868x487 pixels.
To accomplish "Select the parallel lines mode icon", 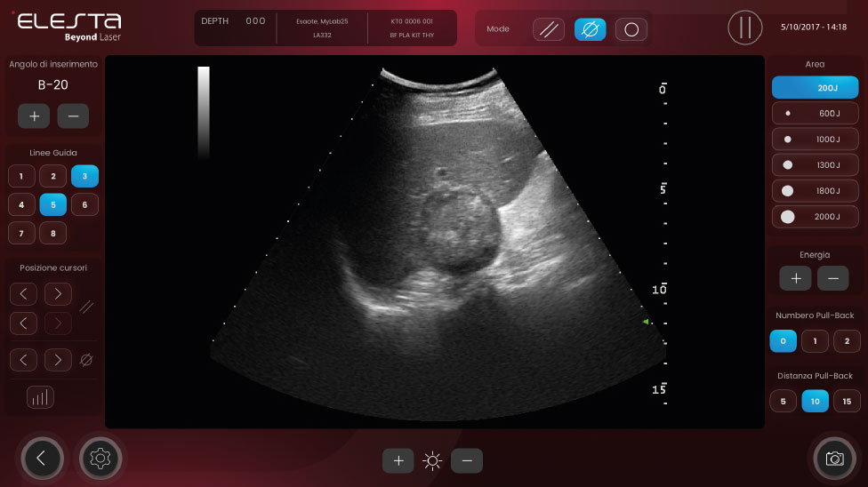I will 549,29.
